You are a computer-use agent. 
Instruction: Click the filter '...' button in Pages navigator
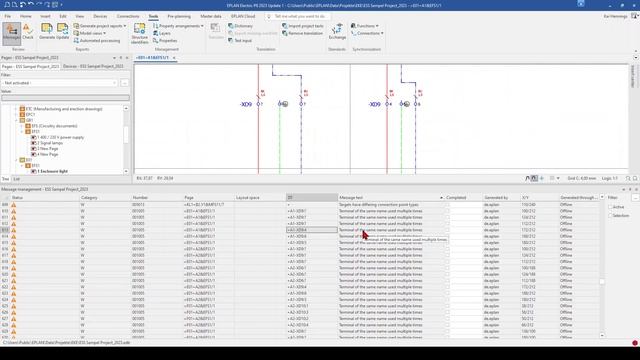pos(124,83)
